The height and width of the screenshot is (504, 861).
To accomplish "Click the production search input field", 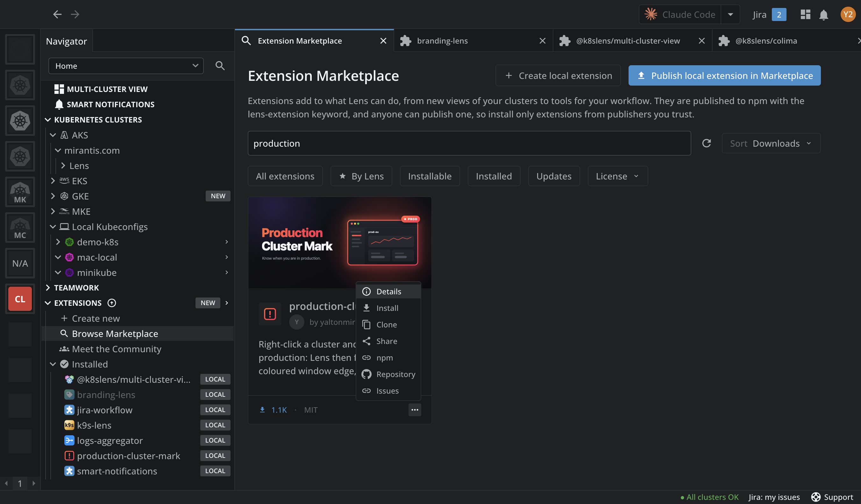I will click(469, 143).
